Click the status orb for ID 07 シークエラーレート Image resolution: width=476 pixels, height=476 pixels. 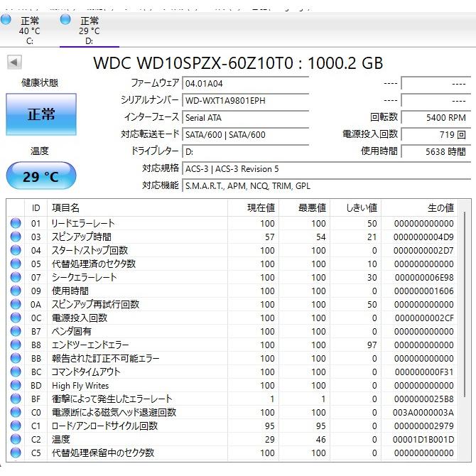pos(16,277)
